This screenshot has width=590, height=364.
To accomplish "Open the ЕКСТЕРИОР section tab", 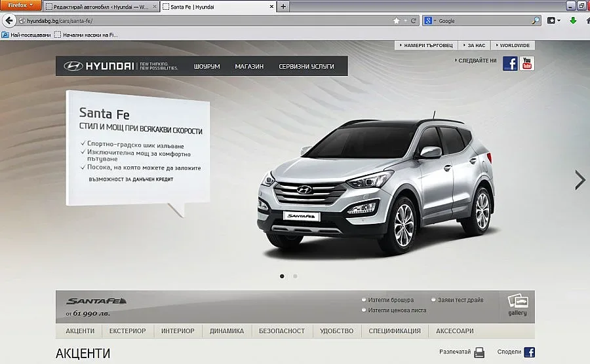I will pyautogui.click(x=127, y=331).
